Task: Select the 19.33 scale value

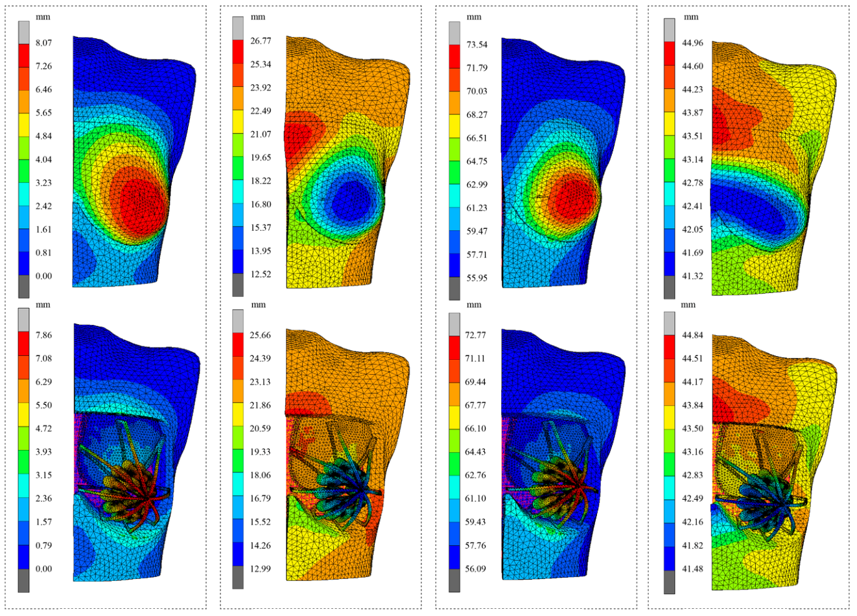Action: click(x=261, y=452)
